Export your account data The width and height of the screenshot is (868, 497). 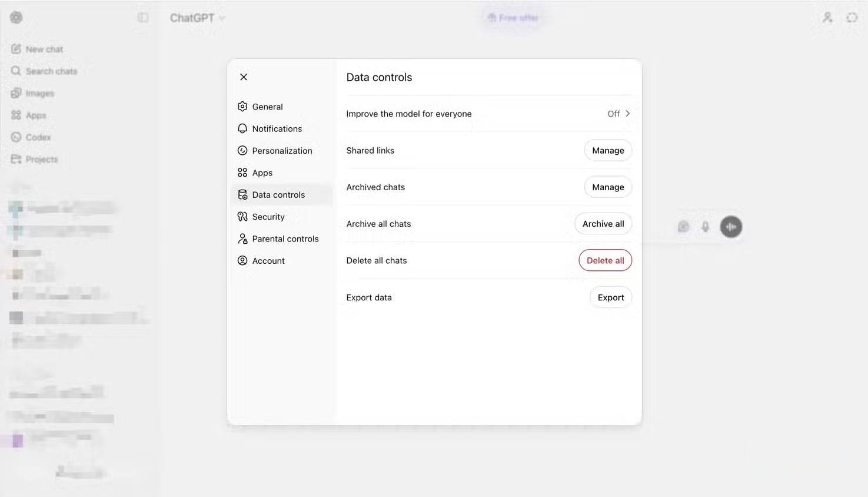610,297
